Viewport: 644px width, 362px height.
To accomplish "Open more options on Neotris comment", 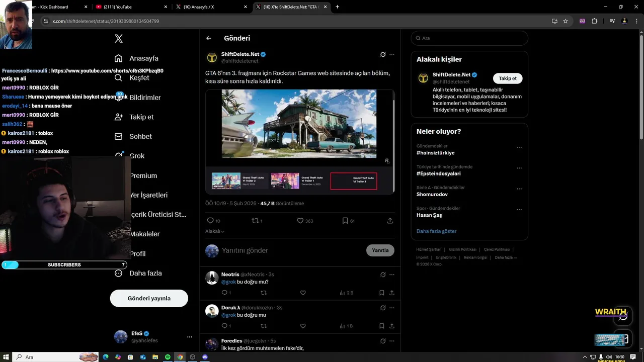I will point(392,275).
